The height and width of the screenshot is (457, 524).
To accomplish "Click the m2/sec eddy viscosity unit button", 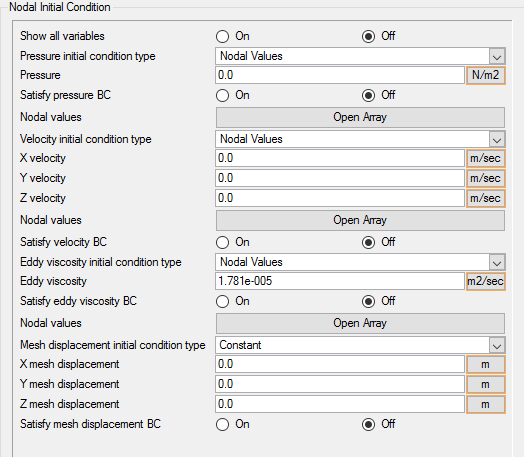I will click(486, 281).
